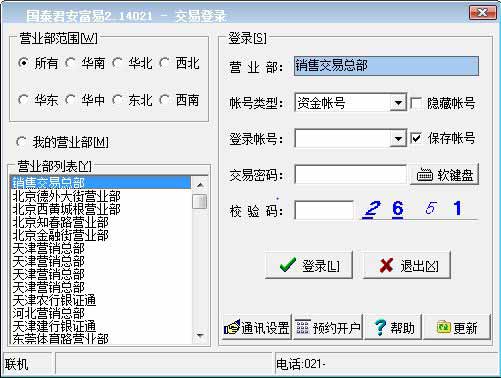Click the captcha image to refresh code
Screen dimensions: 501x378
[420, 209]
